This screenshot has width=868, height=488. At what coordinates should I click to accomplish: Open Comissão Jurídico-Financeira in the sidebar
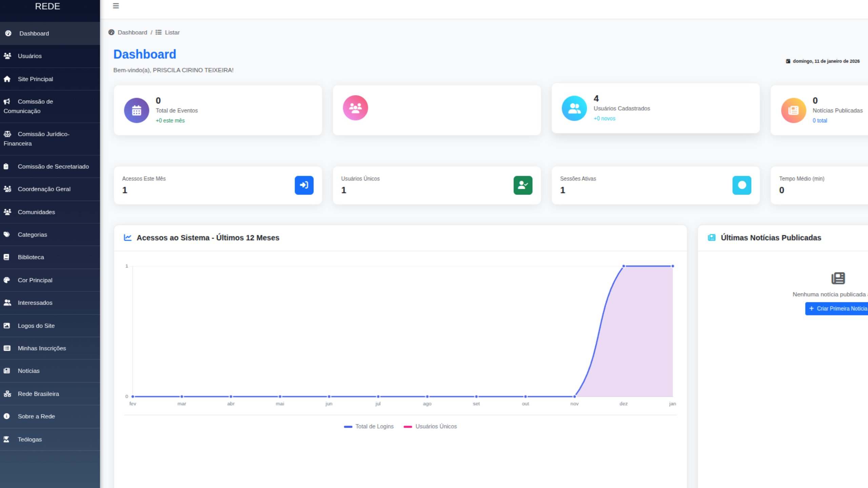pyautogui.click(x=50, y=139)
